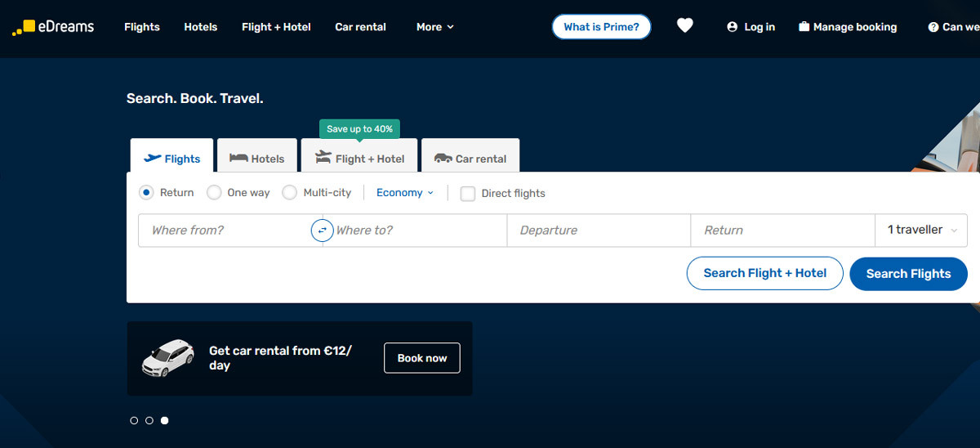The height and width of the screenshot is (448, 980).
Task: Select the Return radio button
Action: pos(146,193)
